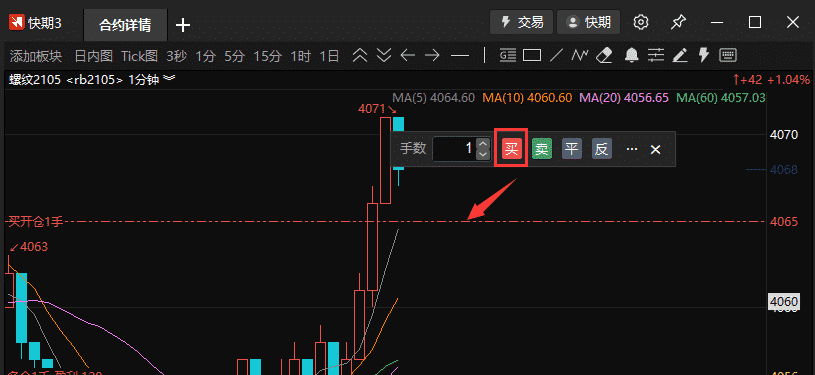This screenshot has width=815, height=375.
Task: Increase lot count with up stepper
Action: tap(483, 145)
